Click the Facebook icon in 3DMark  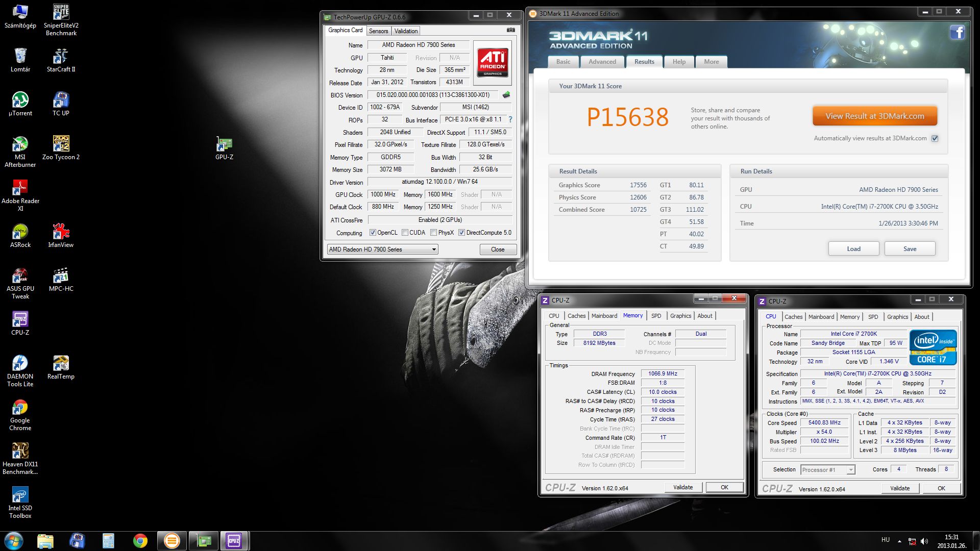tap(957, 33)
